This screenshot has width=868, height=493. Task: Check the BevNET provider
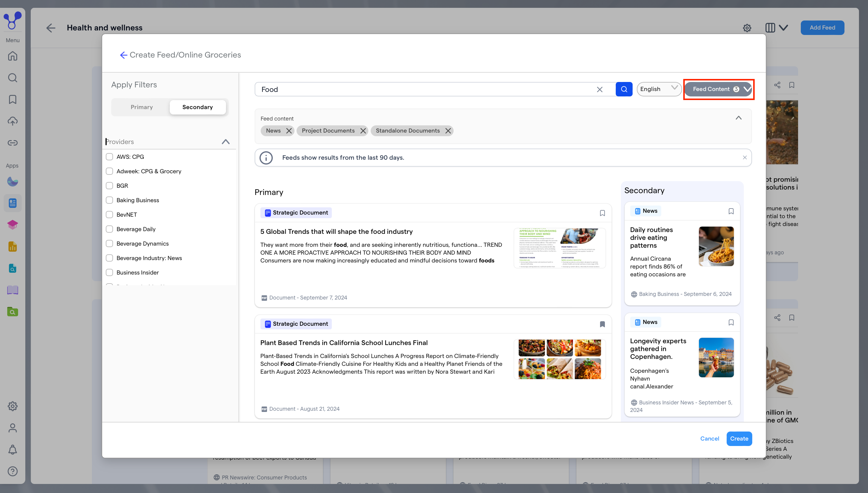click(109, 215)
